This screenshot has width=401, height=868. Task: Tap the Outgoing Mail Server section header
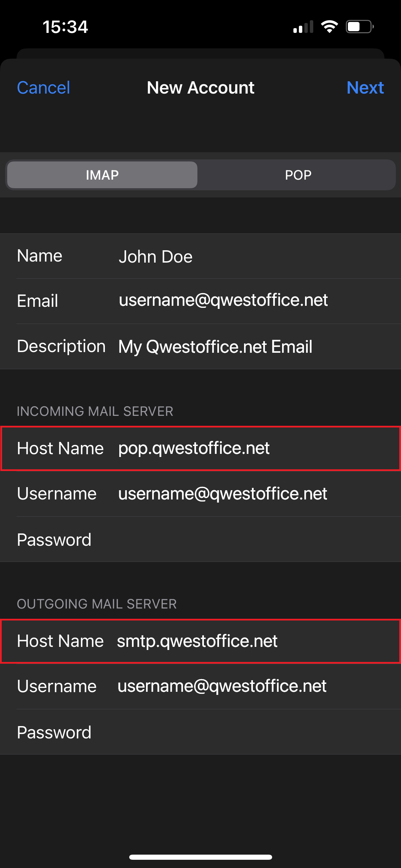97,604
